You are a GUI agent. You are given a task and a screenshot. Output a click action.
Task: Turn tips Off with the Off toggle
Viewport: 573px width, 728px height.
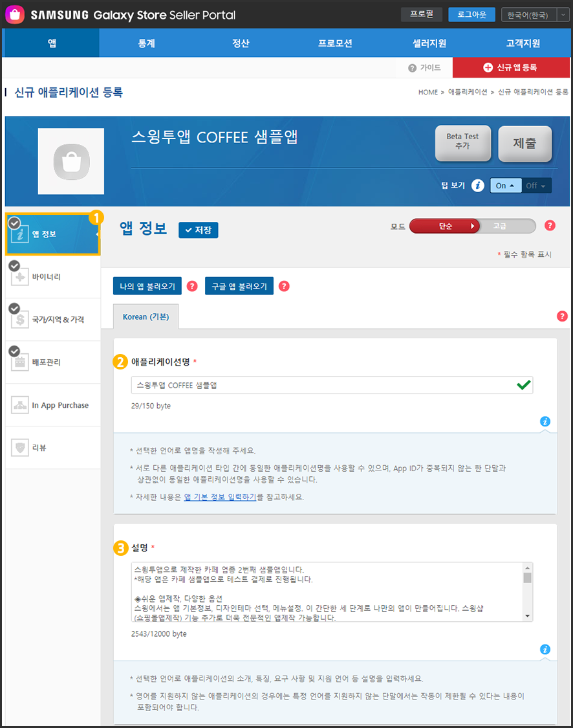pyautogui.click(x=537, y=186)
